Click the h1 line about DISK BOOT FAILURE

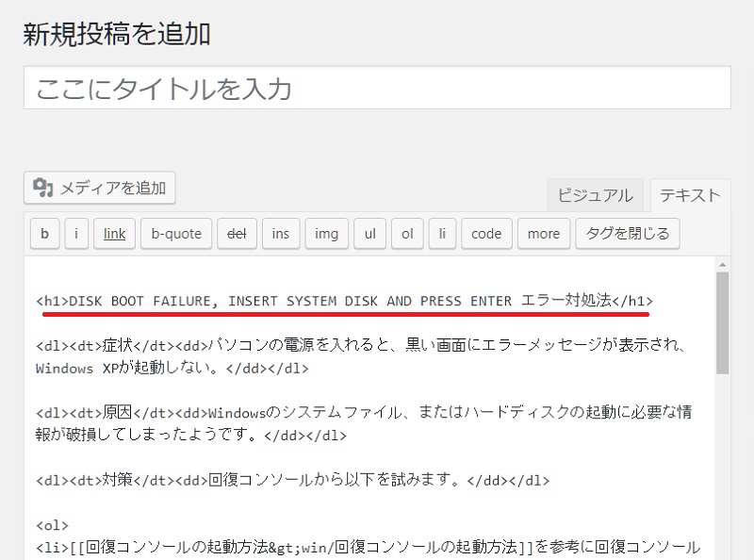pos(344,301)
